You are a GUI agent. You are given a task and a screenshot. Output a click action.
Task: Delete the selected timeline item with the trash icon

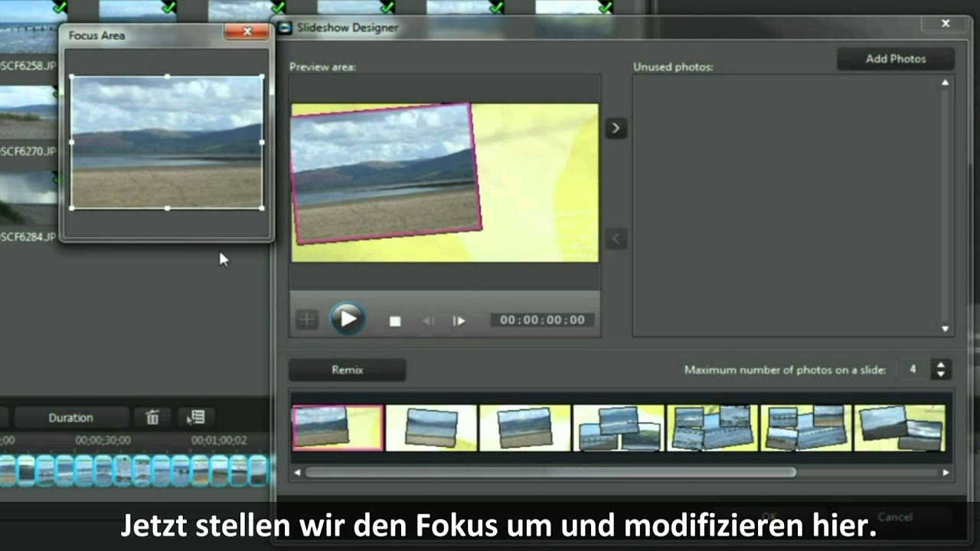pos(152,417)
